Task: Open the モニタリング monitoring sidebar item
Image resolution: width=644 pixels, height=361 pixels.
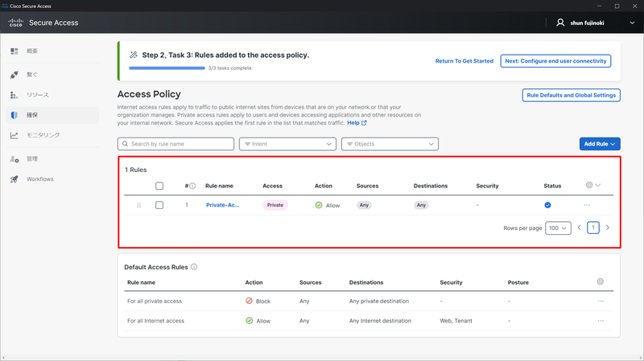Action: point(52,135)
